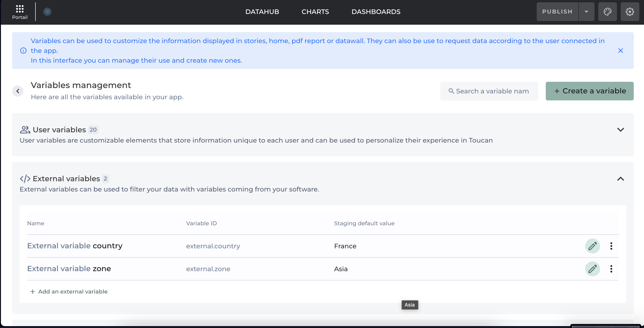Image resolution: width=644 pixels, height=328 pixels.
Task: Collapse the External variables section
Action: [x=620, y=179]
